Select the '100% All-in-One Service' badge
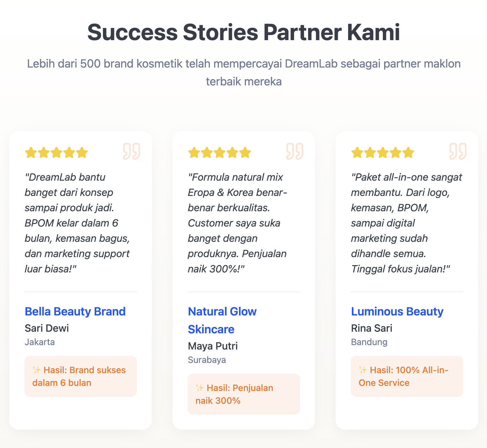 (407, 376)
